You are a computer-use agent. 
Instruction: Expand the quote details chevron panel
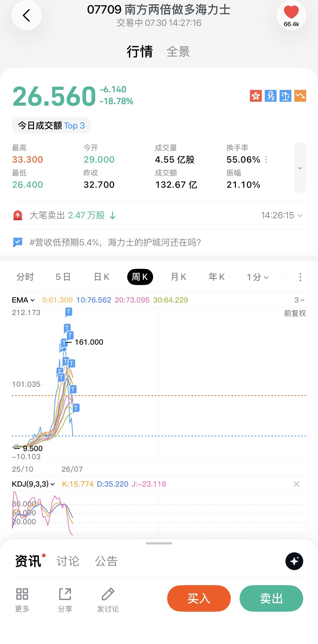coord(300,168)
